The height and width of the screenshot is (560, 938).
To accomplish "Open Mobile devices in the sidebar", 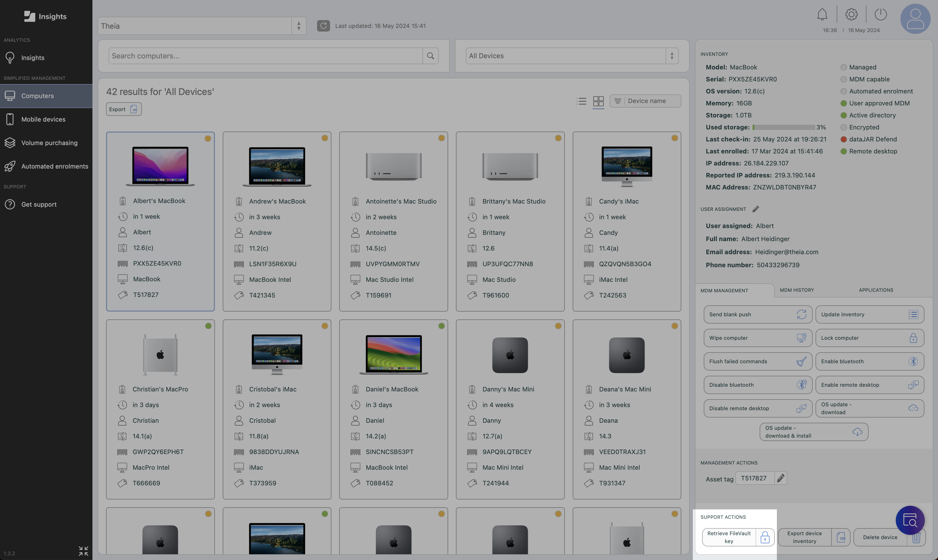I will 46,119.
